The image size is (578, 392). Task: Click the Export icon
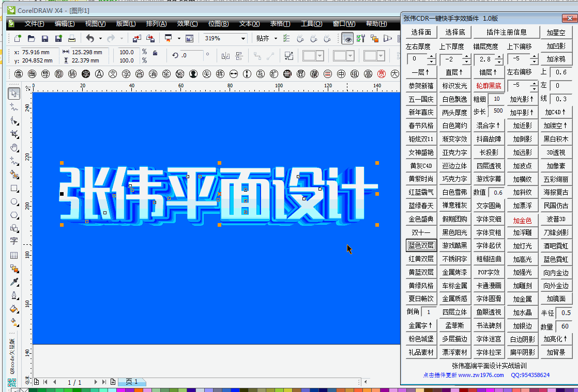150,38
